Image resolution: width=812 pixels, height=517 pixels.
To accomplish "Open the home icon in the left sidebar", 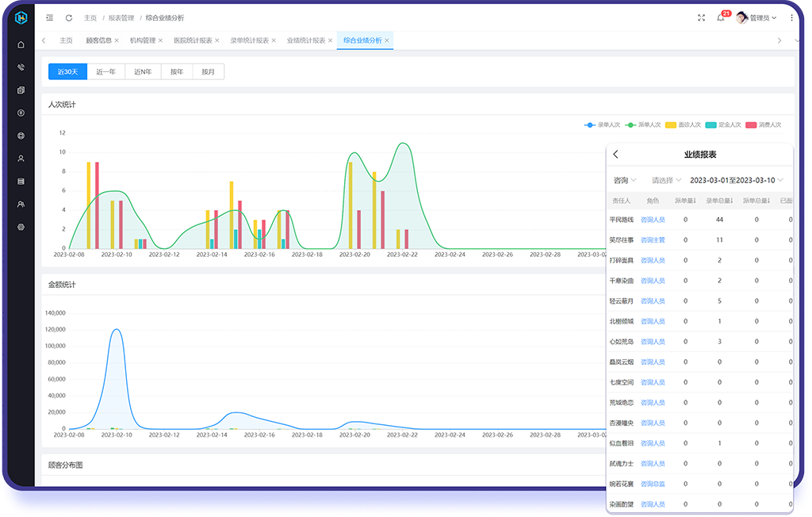I will (x=21, y=44).
